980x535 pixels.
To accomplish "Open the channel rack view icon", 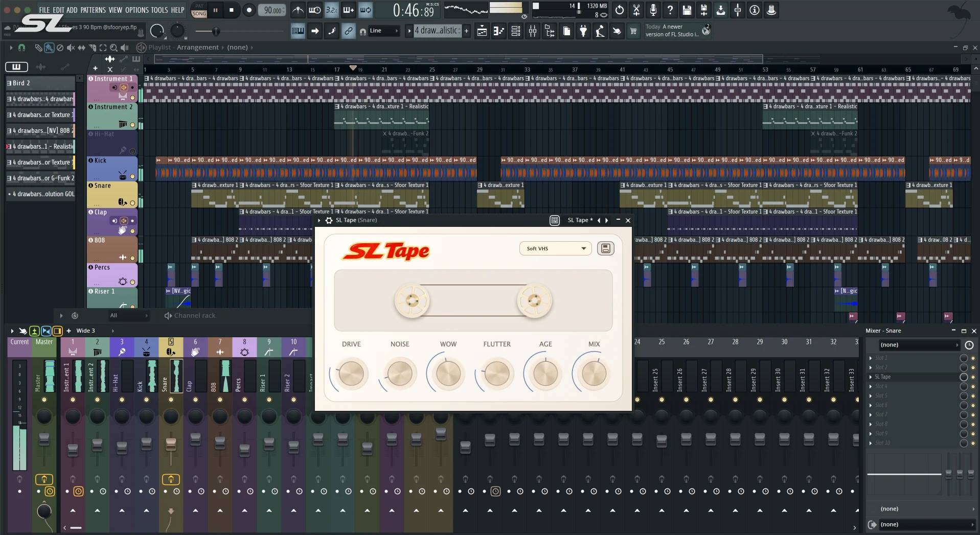I will pos(516,31).
